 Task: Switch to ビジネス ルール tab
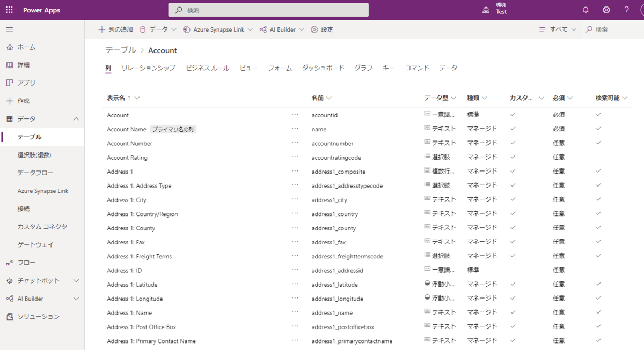pyautogui.click(x=208, y=68)
